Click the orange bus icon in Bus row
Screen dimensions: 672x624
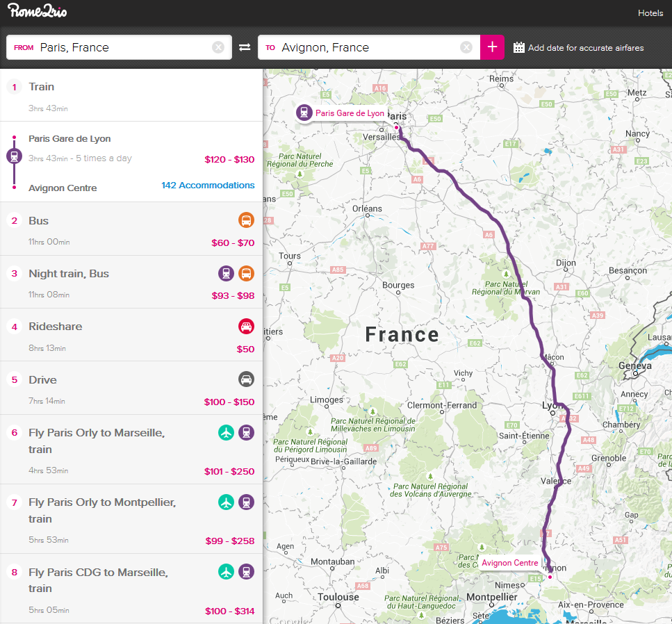tap(247, 220)
